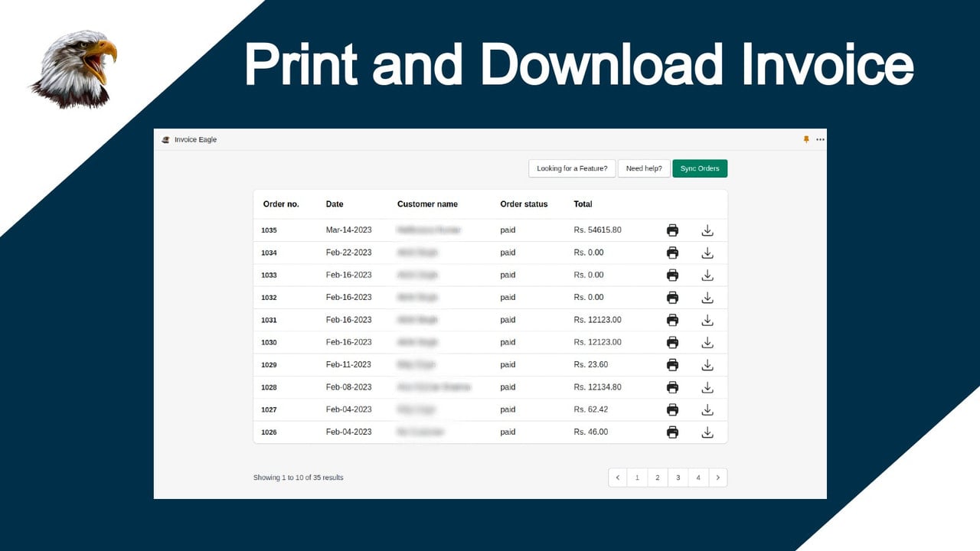Click the Need help? button

coord(644,168)
